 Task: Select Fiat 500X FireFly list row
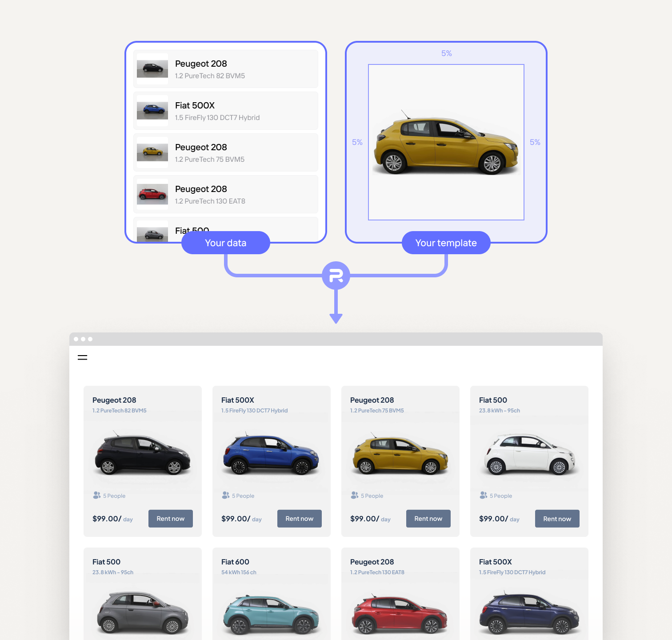pos(226,111)
